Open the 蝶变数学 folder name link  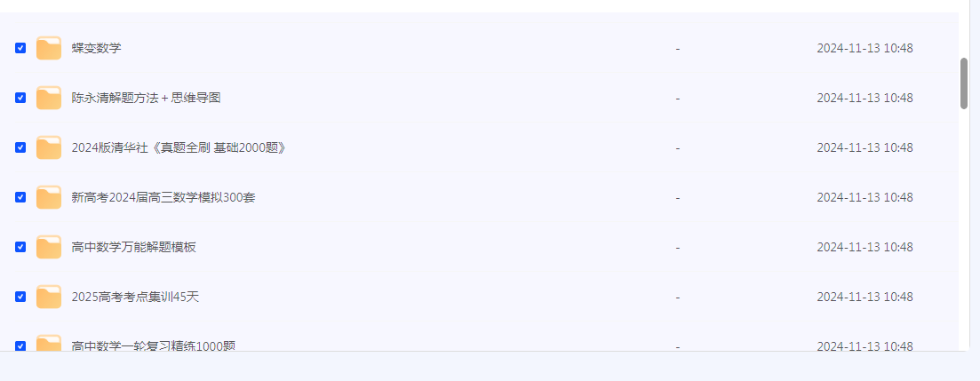point(96,48)
